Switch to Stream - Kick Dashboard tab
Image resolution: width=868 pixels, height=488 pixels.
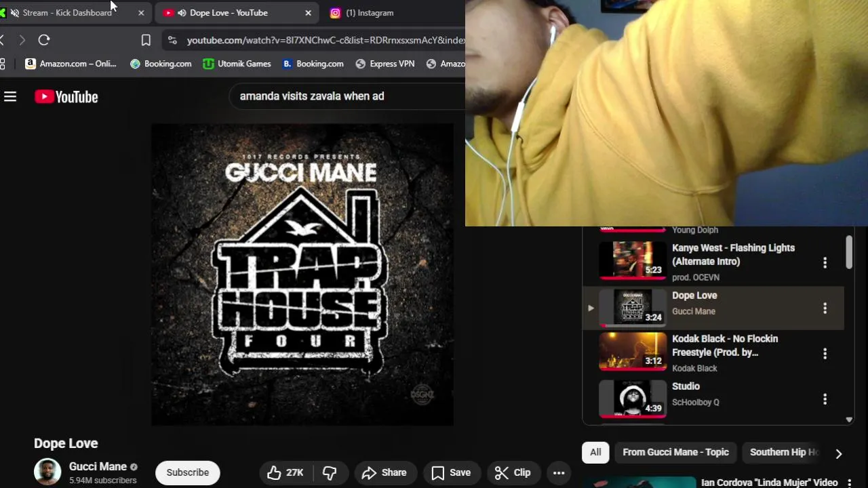pos(66,13)
